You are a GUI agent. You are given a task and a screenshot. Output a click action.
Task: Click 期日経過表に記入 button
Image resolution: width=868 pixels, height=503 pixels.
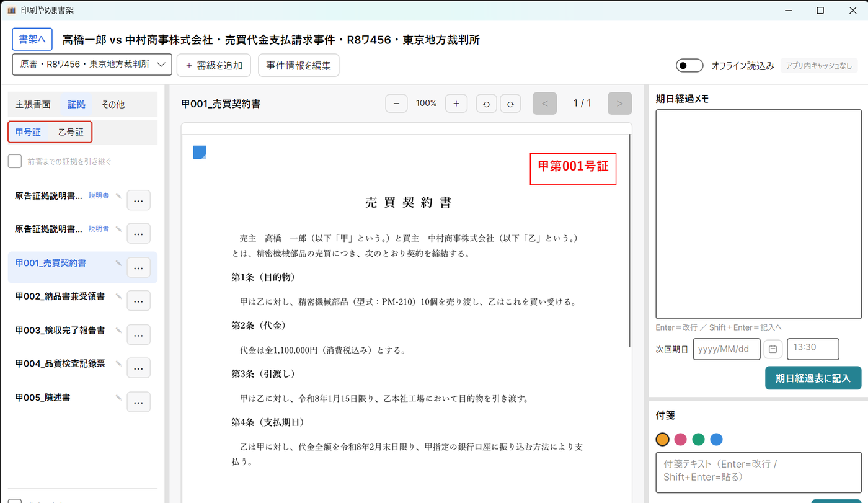click(x=813, y=378)
